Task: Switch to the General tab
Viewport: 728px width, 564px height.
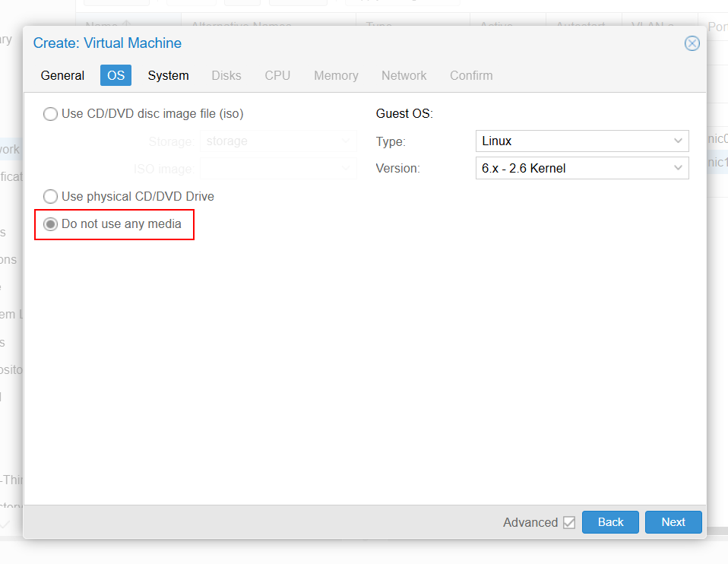Action: 62,75
